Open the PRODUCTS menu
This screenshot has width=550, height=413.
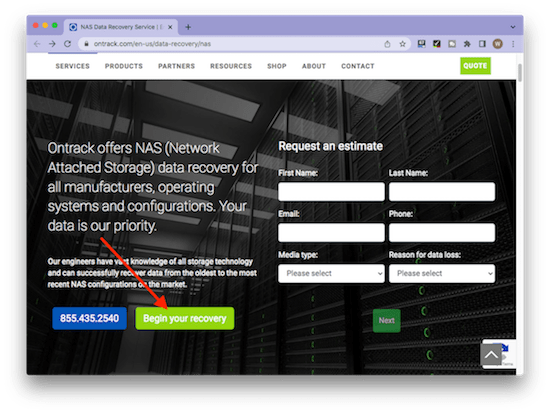pyautogui.click(x=124, y=66)
